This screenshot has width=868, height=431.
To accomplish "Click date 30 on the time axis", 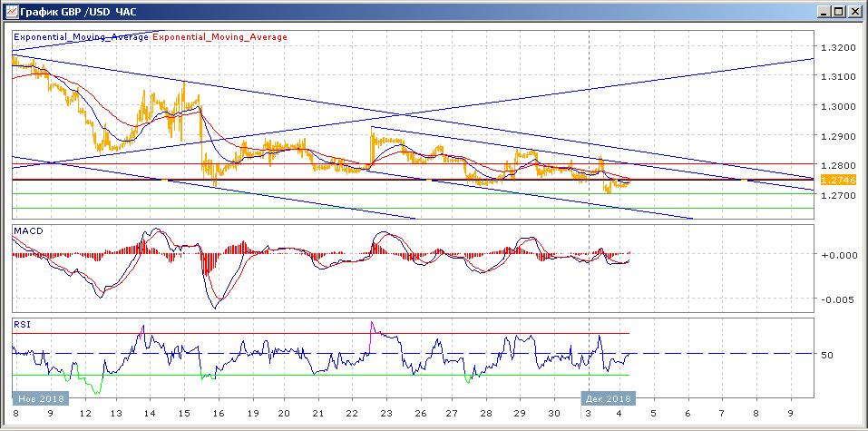I will pyautogui.click(x=553, y=413).
